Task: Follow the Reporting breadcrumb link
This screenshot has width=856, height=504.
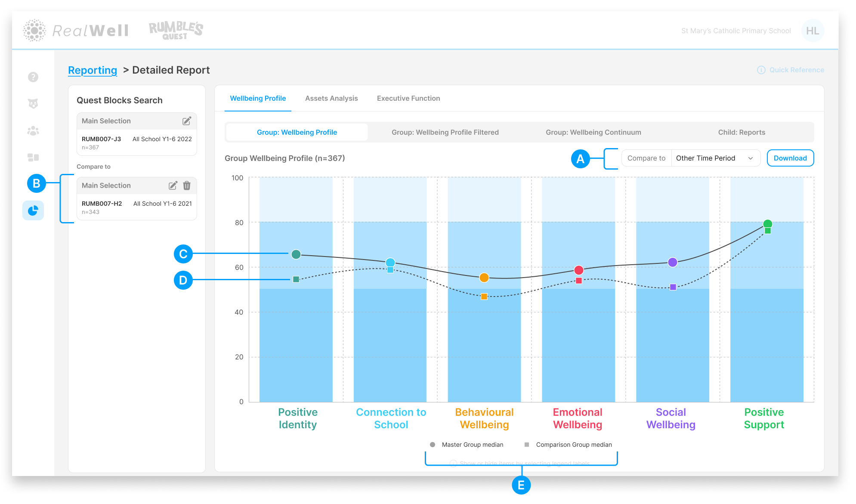Action: [93, 70]
